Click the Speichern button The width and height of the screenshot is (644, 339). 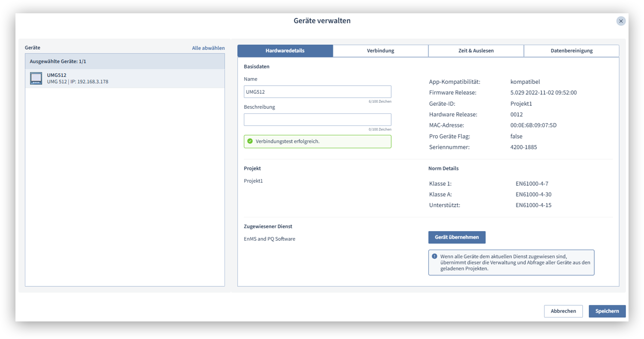point(607,311)
